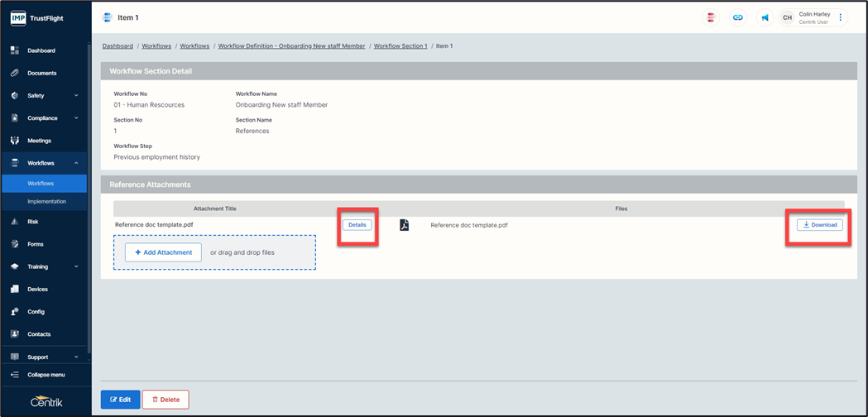This screenshot has width=868, height=417.
Task: Open the Risk sidebar item
Action: point(33,222)
